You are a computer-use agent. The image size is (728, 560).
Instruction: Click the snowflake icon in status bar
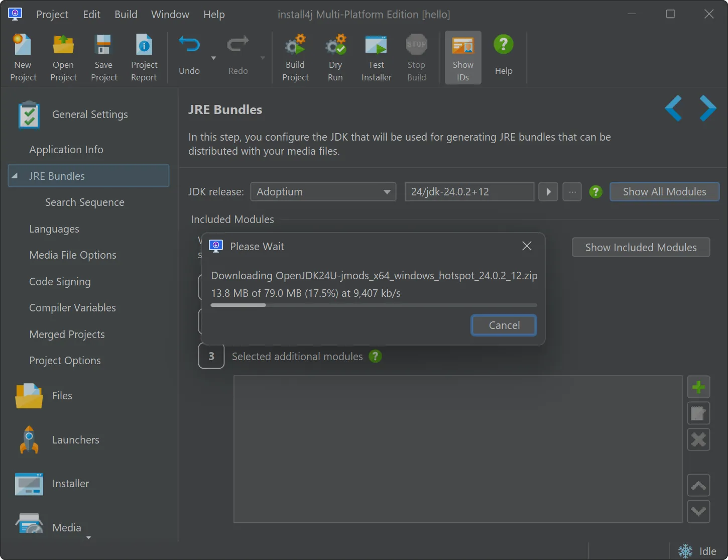685,551
